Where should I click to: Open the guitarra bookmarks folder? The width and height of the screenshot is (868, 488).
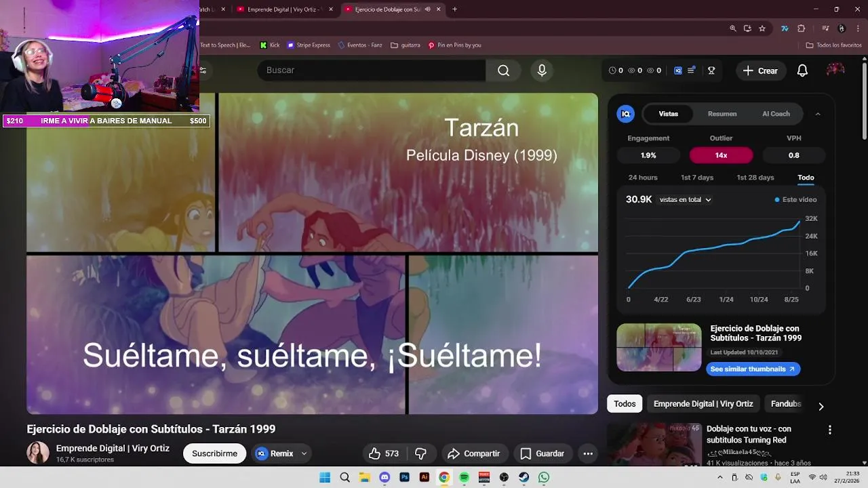coord(406,45)
